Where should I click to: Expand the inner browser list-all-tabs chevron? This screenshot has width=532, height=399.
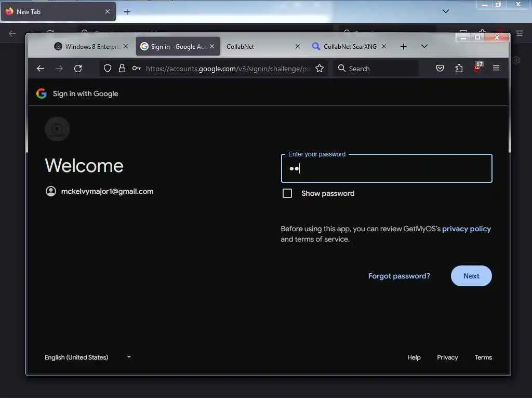[x=424, y=46]
